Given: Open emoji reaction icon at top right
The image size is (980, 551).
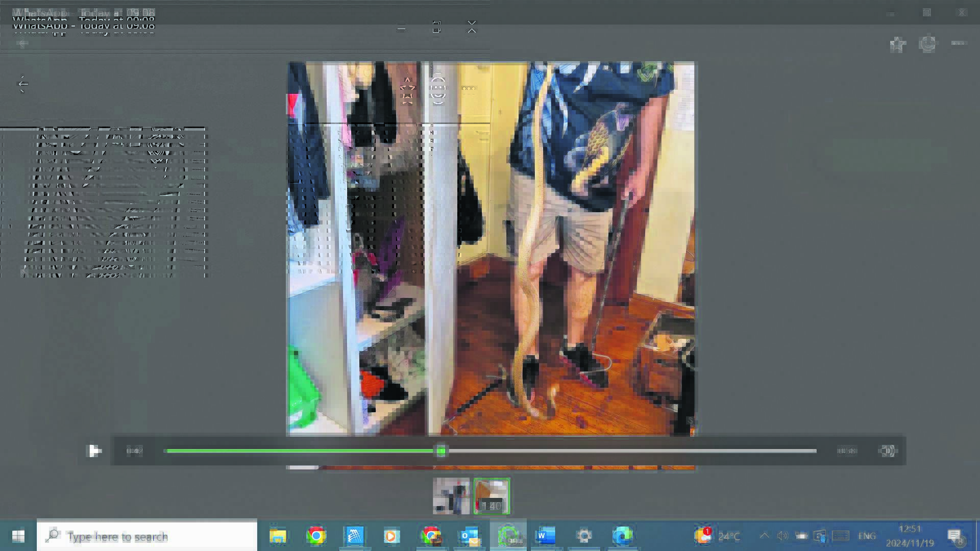Looking at the screenshot, I should coord(927,44).
